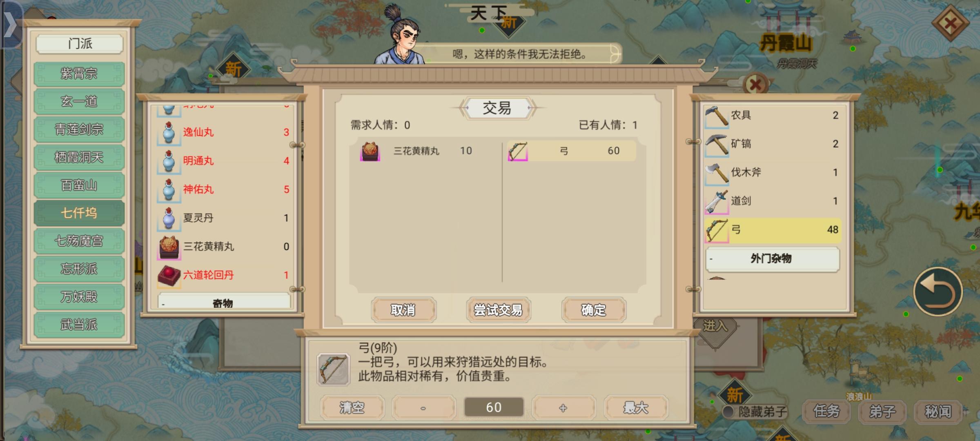This screenshot has height=441, width=980.
Task: Click the quantity field showing 60
Action: coord(494,407)
